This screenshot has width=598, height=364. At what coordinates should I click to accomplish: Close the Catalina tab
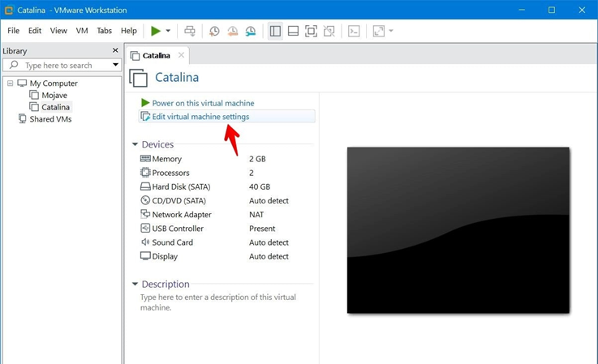tap(181, 55)
